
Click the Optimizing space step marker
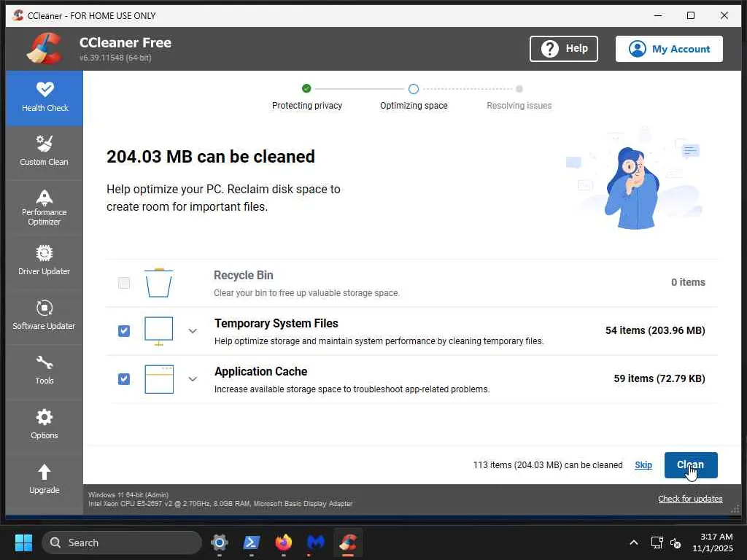pyautogui.click(x=414, y=89)
